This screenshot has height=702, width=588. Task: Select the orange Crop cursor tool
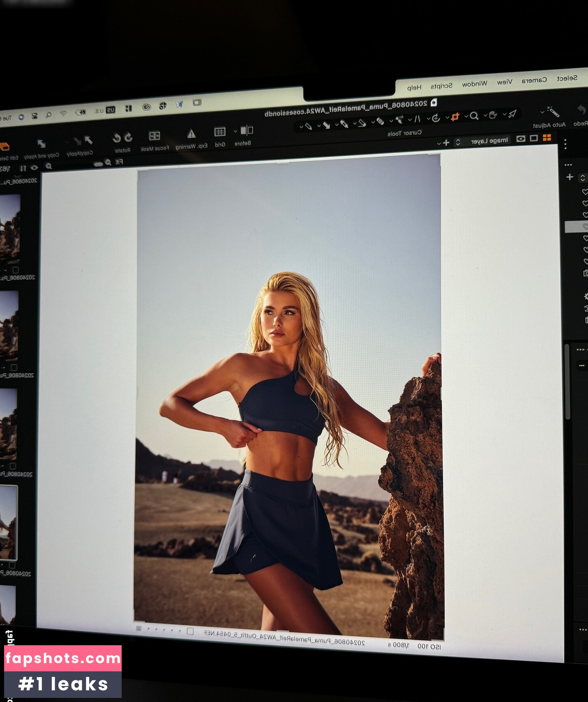[x=455, y=117]
